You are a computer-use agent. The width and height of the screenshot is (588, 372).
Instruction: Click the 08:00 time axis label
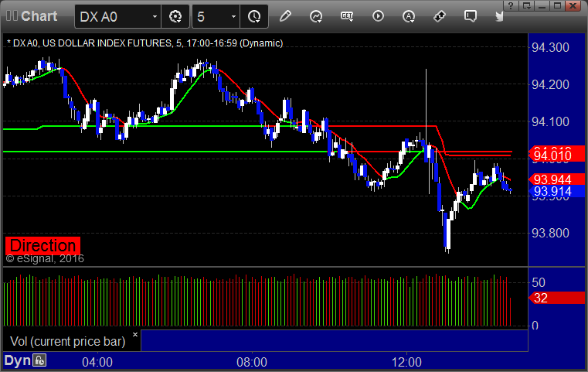(x=252, y=362)
